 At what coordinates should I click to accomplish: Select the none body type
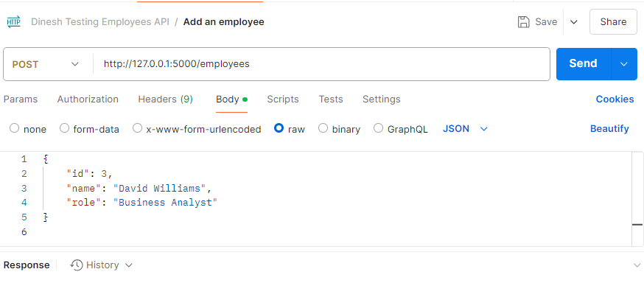tap(15, 128)
